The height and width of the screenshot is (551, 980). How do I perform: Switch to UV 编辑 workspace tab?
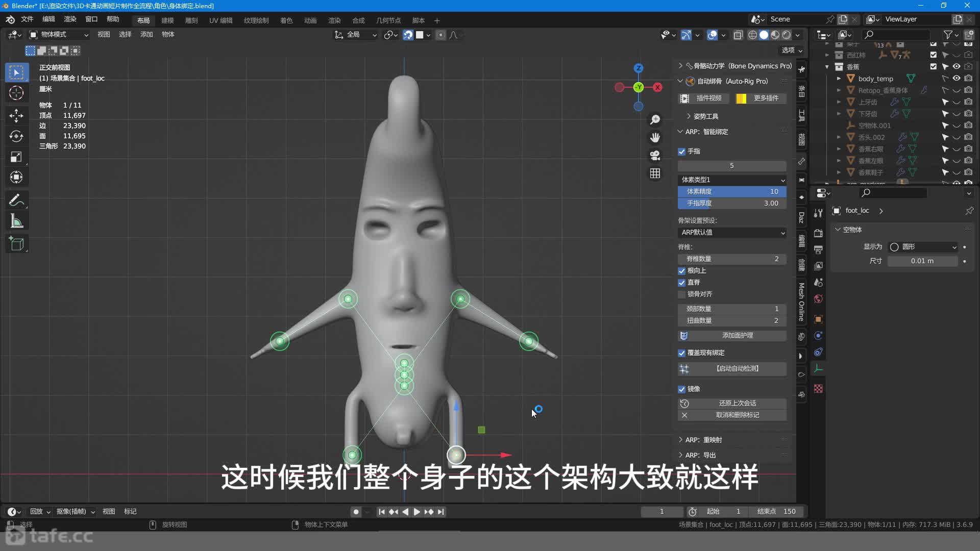(220, 20)
